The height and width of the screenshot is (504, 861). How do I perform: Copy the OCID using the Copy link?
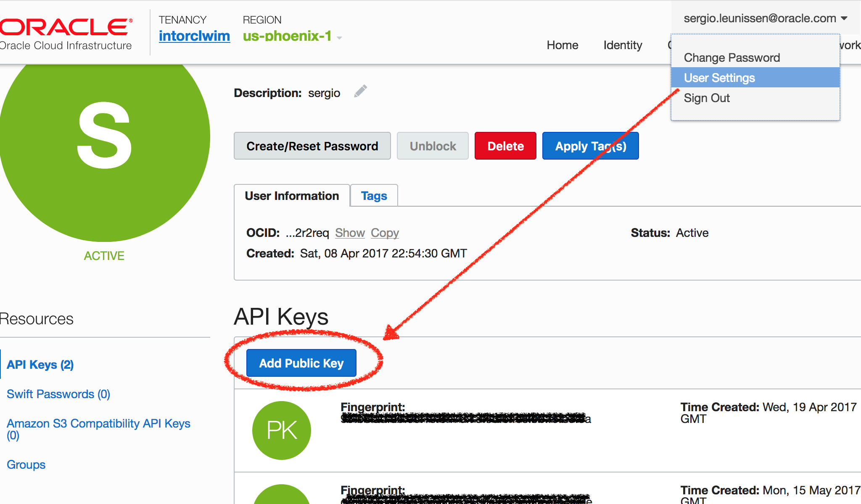click(385, 233)
